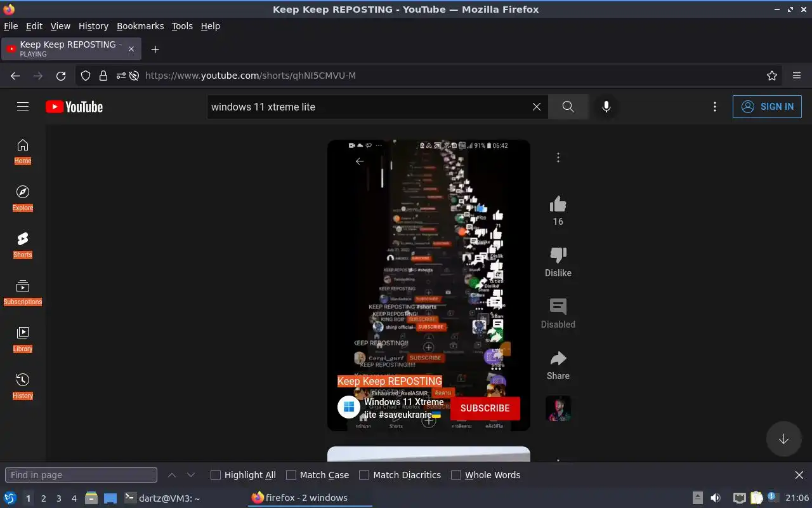Adjust system volume speaker icon

tap(716, 498)
